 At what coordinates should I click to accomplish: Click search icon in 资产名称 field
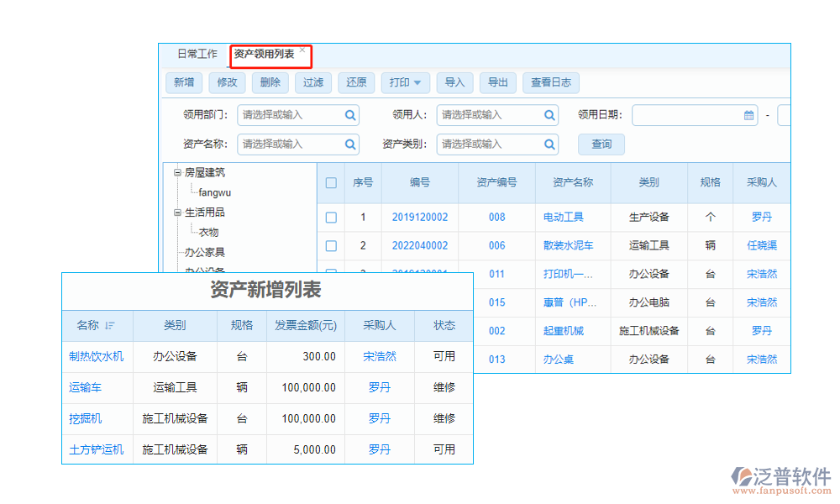(350, 144)
